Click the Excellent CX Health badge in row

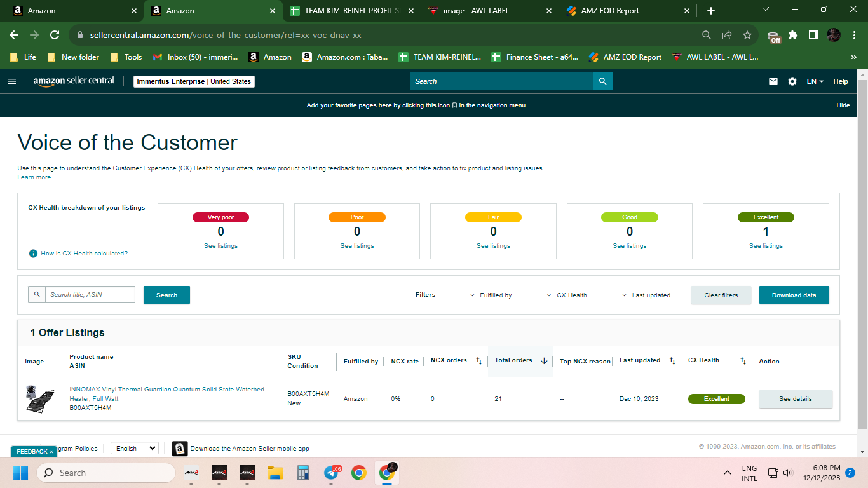point(717,399)
